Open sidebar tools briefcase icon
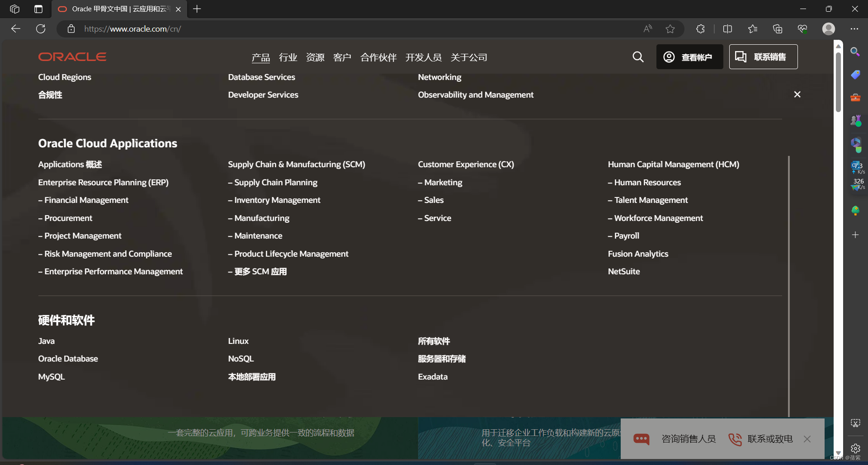This screenshot has width=868, height=465. (855, 97)
